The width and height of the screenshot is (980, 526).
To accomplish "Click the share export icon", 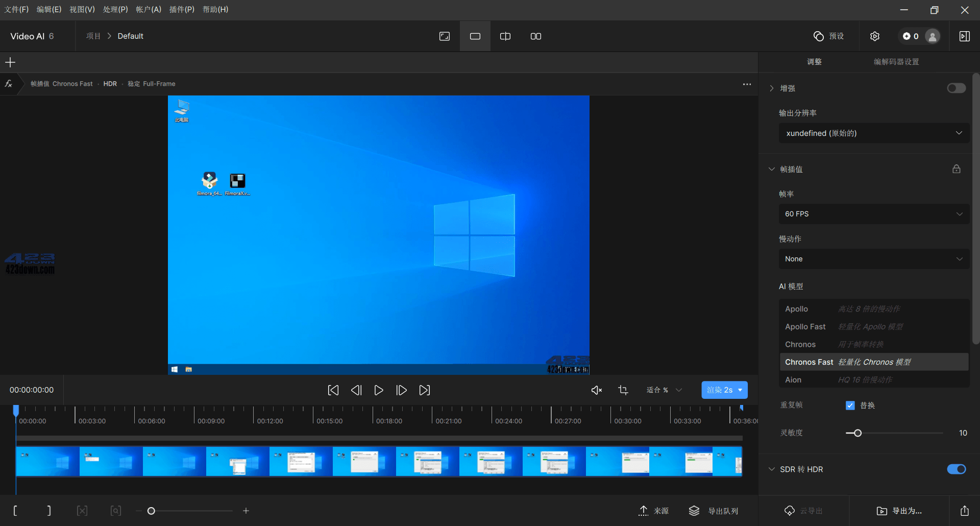I will click(x=965, y=511).
